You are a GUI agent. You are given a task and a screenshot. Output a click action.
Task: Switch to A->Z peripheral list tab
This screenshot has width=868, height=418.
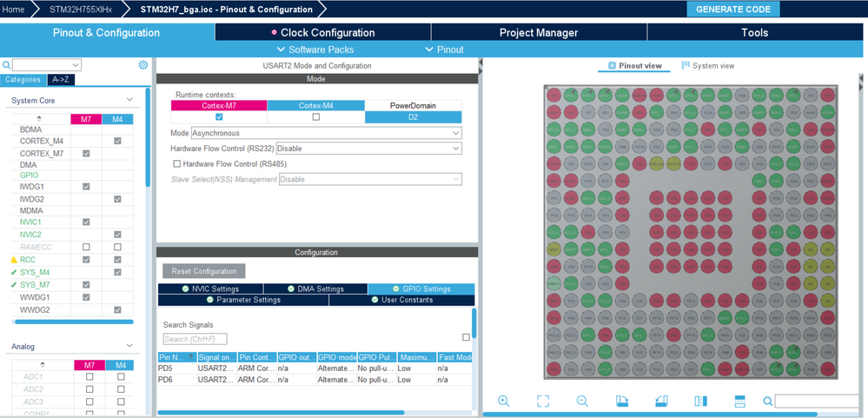click(x=60, y=80)
